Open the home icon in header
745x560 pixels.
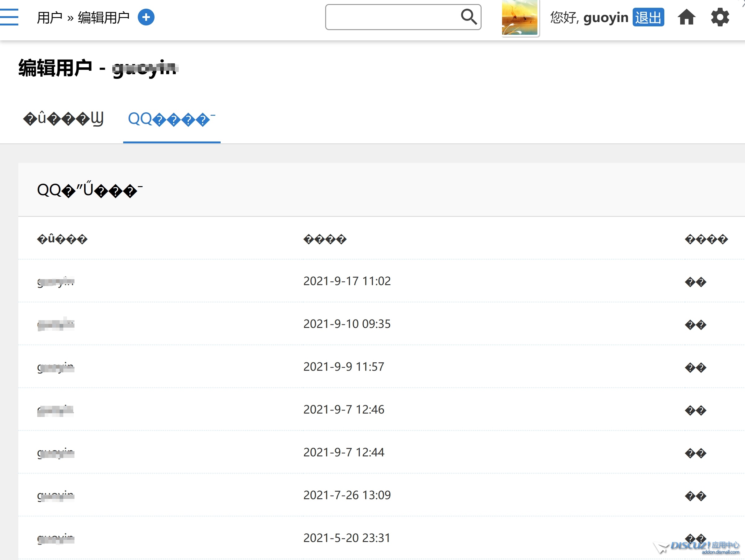coord(686,17)
